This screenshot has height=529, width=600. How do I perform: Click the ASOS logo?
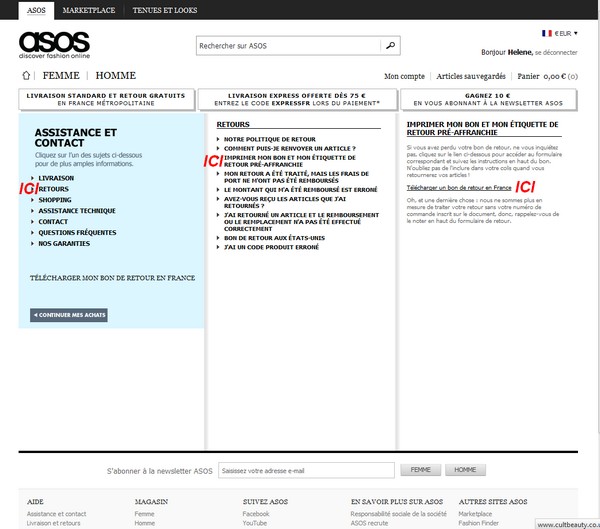coord(54,45)
